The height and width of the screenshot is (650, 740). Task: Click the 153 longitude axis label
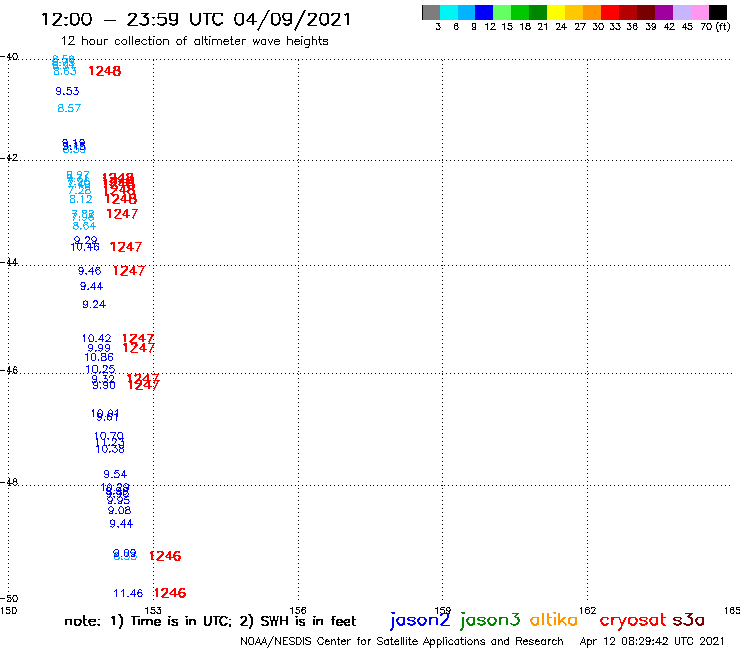click(153, 610)
